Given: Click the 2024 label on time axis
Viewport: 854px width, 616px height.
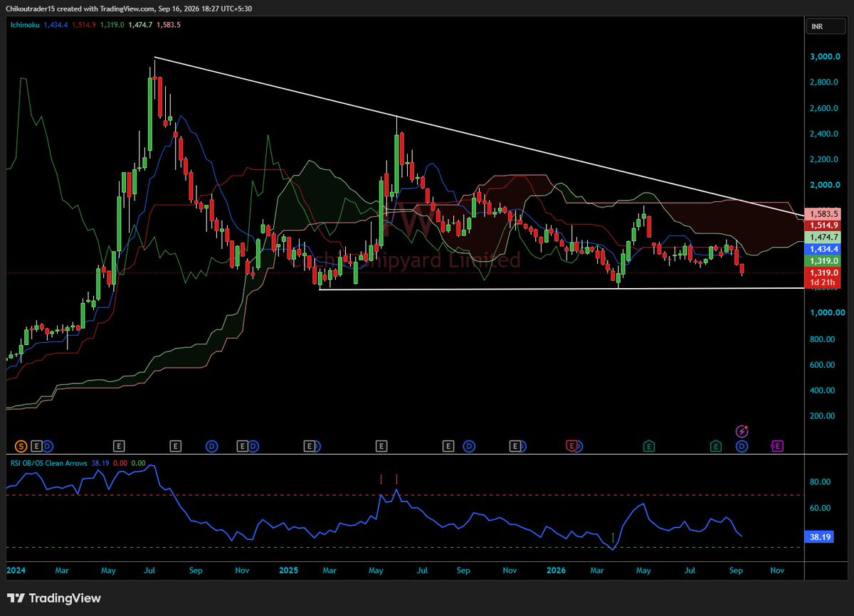Looking at the screenshot, I should point(16,570).
